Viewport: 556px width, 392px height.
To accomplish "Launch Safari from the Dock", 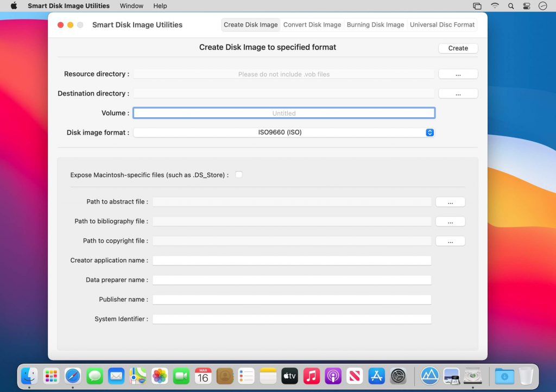I will pyautogui.click(x=72, y=375).
